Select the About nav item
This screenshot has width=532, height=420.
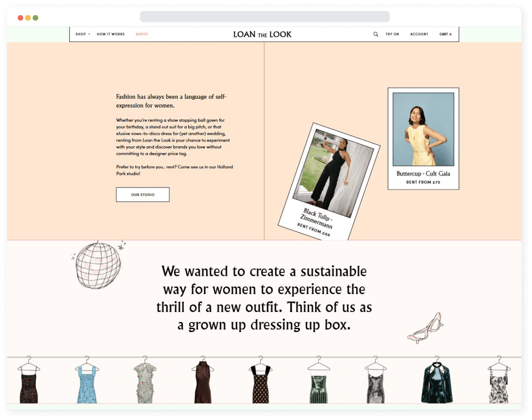click(142, 34)
